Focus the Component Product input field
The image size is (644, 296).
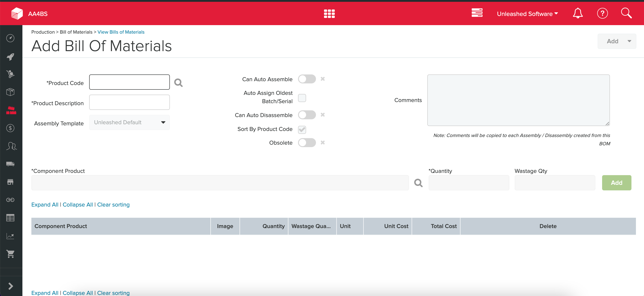(x=220, y=183)
